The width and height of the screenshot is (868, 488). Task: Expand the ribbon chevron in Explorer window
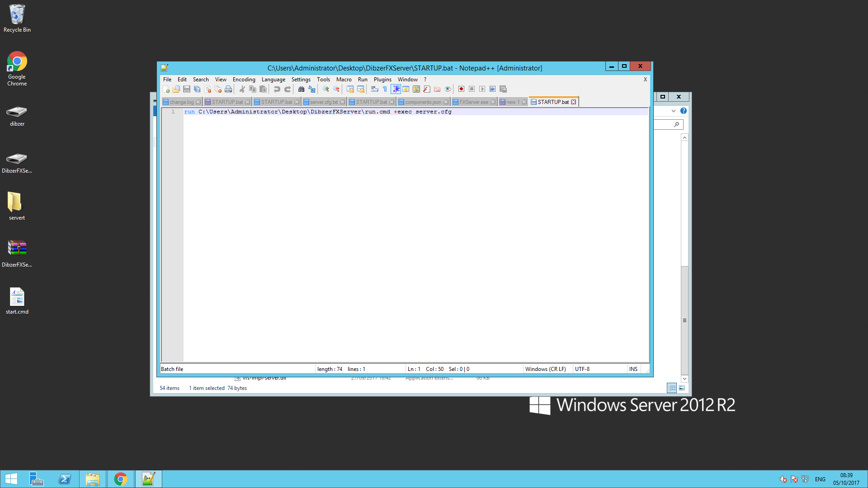click(x=674, y=111)
